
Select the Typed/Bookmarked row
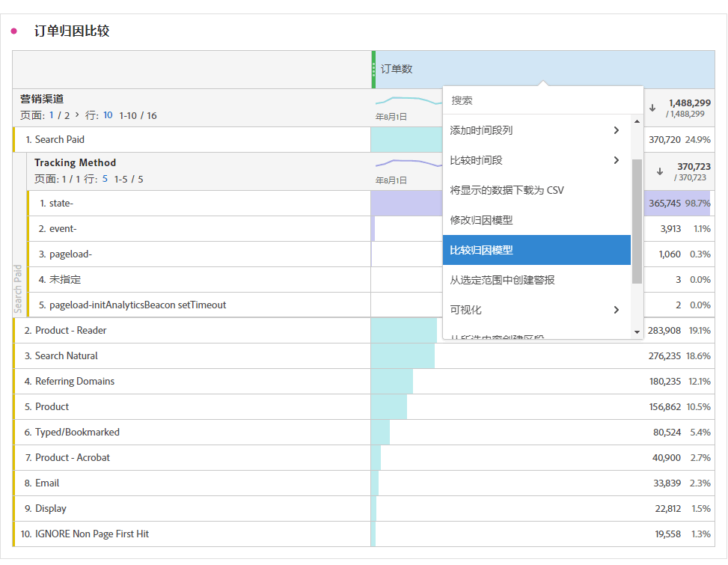[192, 433]
